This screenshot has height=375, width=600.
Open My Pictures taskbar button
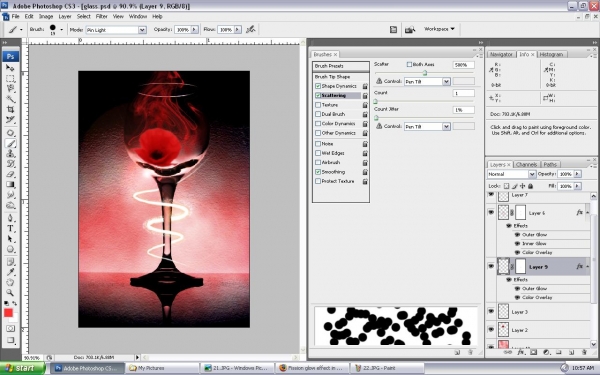coord(162,368)
